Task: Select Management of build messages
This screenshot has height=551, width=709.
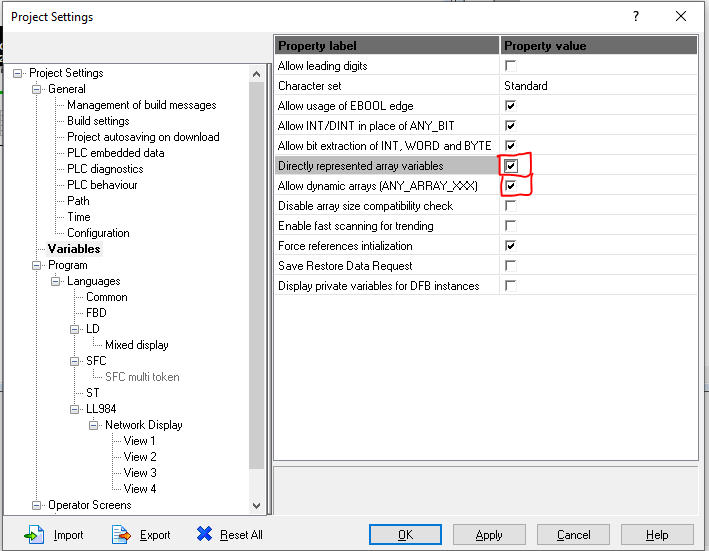Action: (x=142, y=105)
